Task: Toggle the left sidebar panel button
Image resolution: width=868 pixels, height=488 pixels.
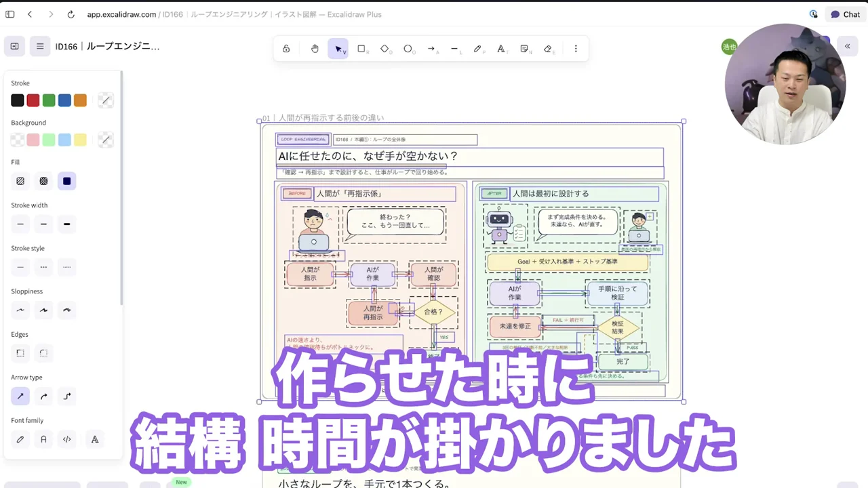Action: (x=14, y=46)
